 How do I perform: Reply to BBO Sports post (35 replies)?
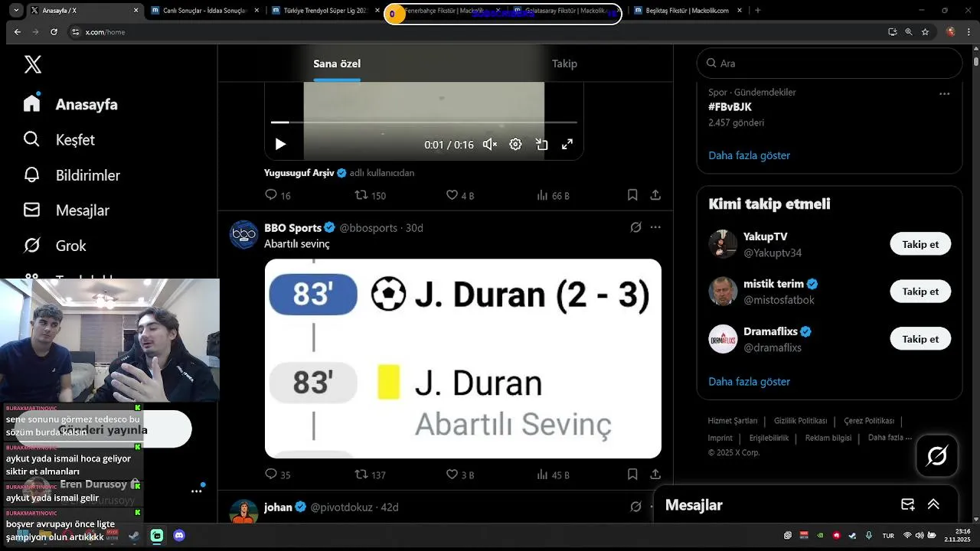277,474
